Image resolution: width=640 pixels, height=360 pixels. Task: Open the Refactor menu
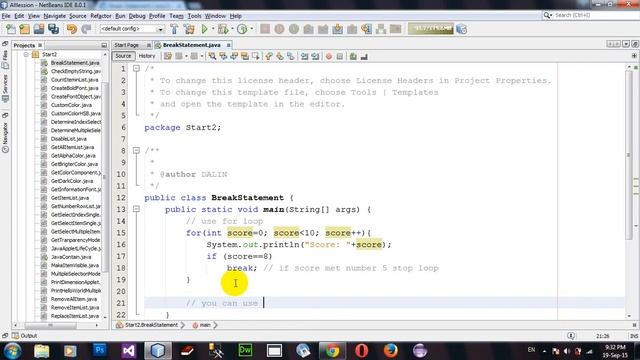pos(100,16)
